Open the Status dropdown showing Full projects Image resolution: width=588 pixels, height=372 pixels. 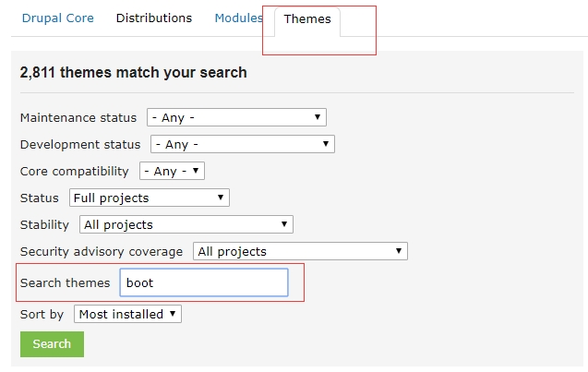(x=149, y=198)
